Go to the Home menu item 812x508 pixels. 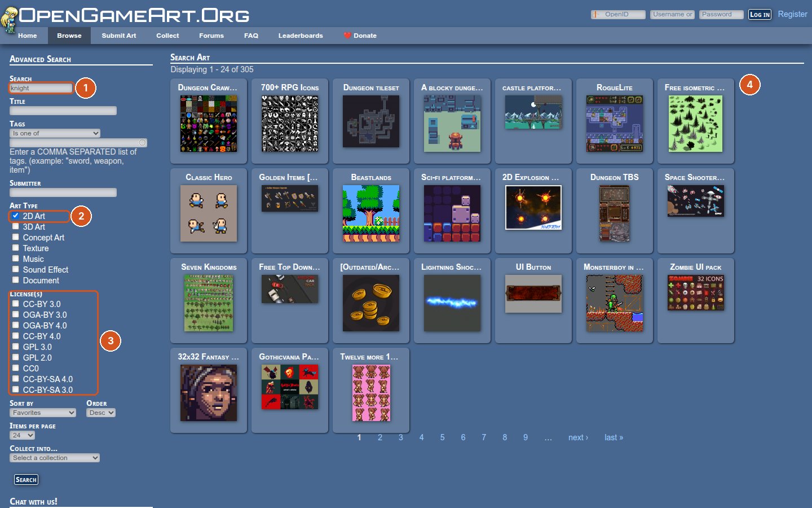point(28,36)
